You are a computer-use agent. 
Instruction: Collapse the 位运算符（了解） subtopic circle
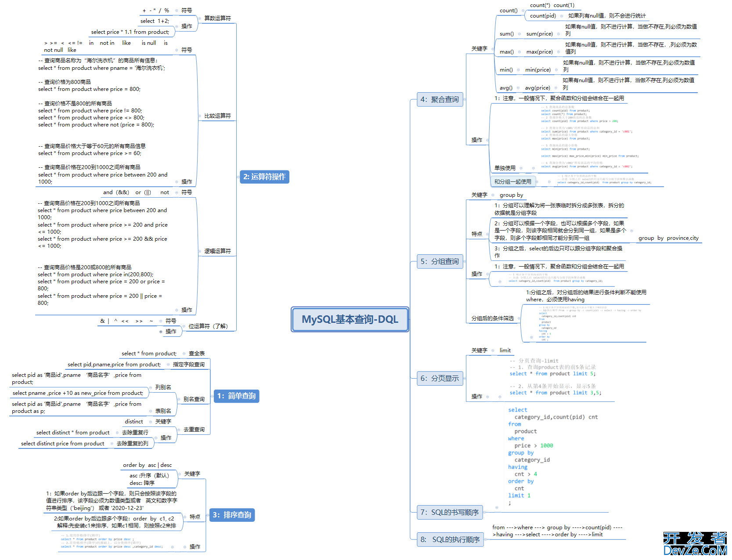184,326
